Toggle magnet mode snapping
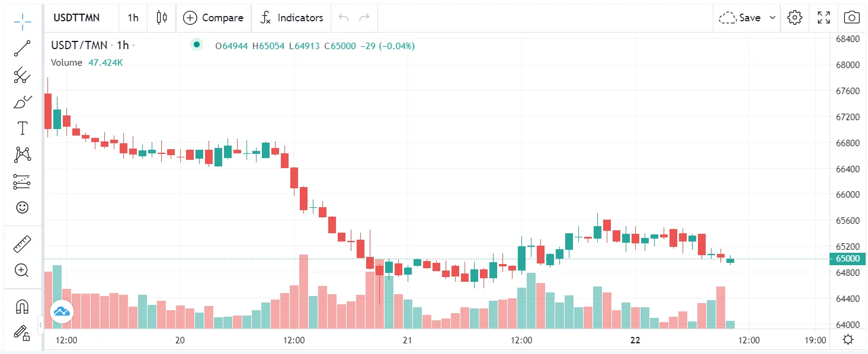Viewport: 868px width, 354px height. coord(22,307)
